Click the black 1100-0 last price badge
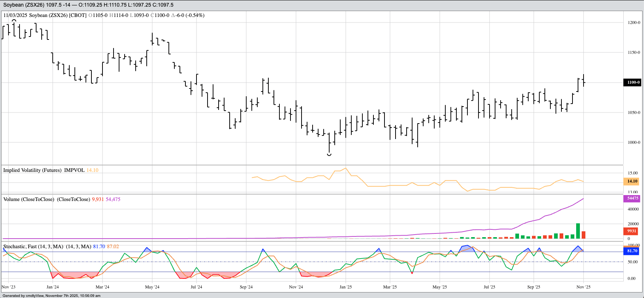The height and width of the screenshot is (298, 644). tap(632, 82)
